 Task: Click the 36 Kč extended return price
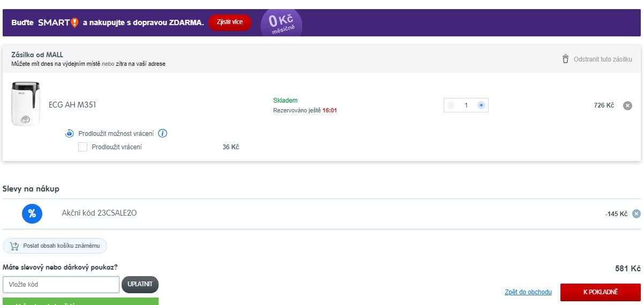point(231,147)
